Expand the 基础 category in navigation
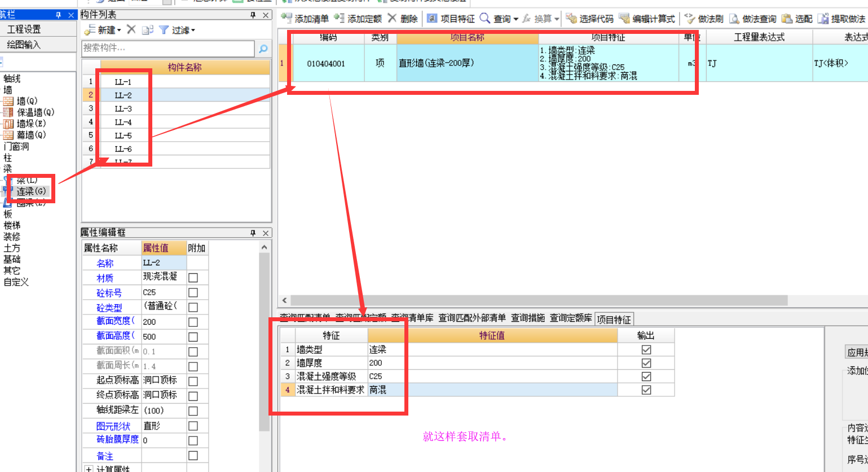The height and width of the screenshot is (472, 868). point(12,259)
